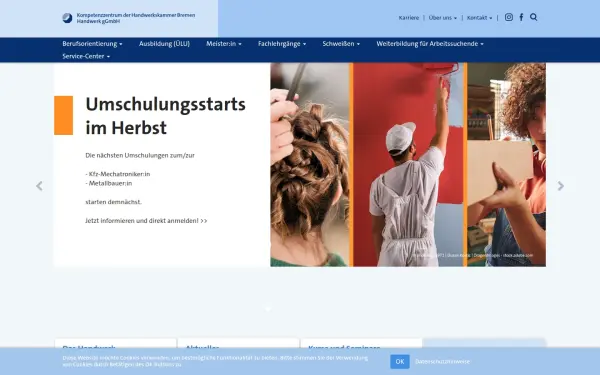
Task: Click the Umschulungsstarts im Herbst headline
Action: pos(165,116)
